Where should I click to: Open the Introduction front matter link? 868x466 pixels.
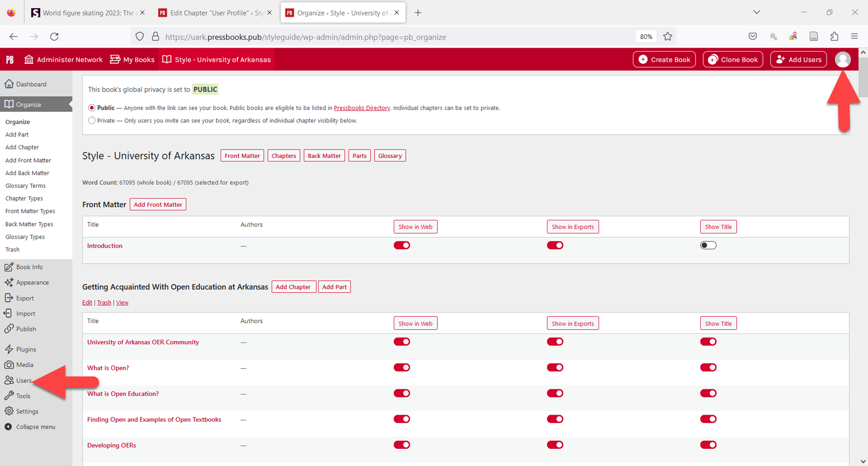105,246
